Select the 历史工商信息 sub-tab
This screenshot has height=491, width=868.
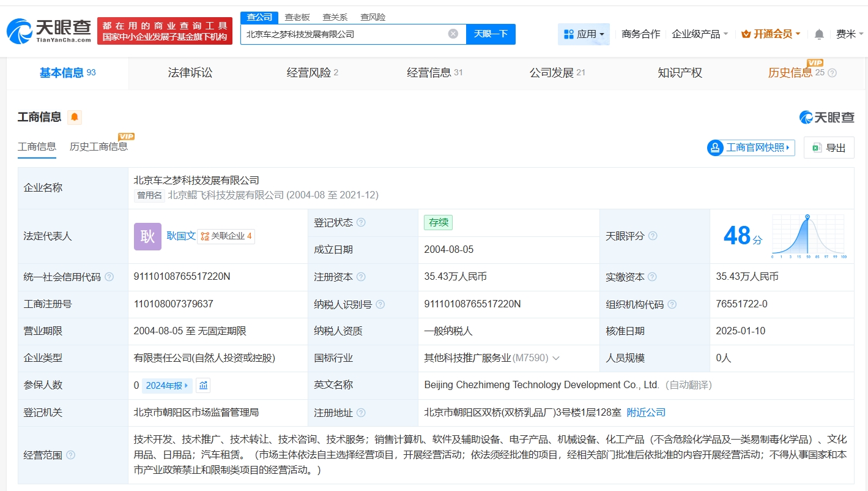tap(98, 146)
